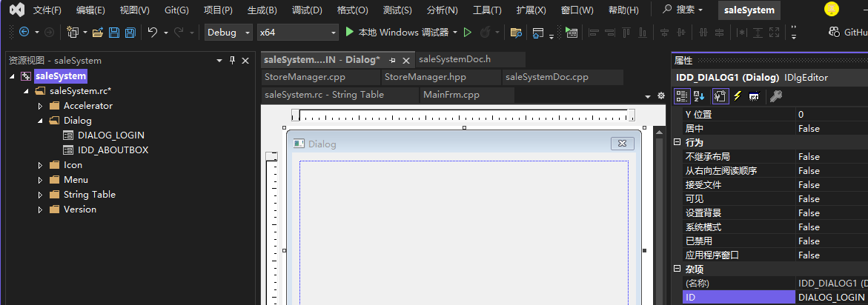Click the 可见 property False value
Image resolution: width=868 pixels, height=305 pixels.
[x=832, y=199]
